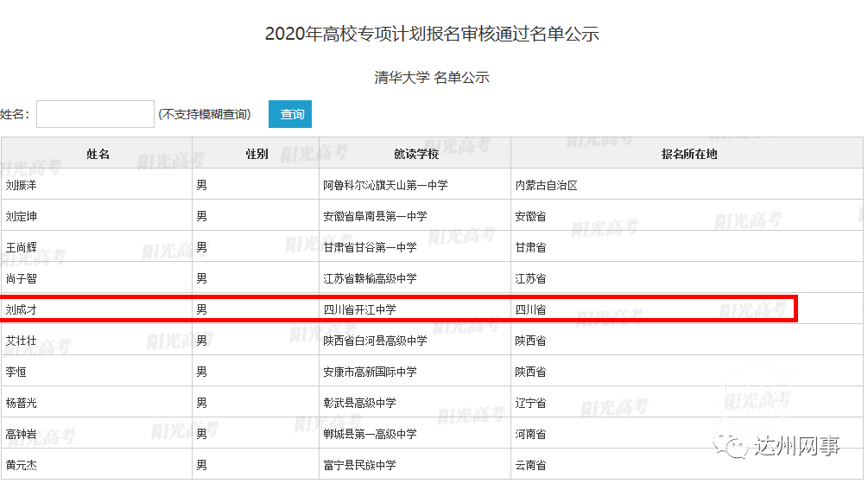Click school 江苏省赣榆高级中学
Screen dimensions: 868x484
pyautogui.click(x=370, y=278)
